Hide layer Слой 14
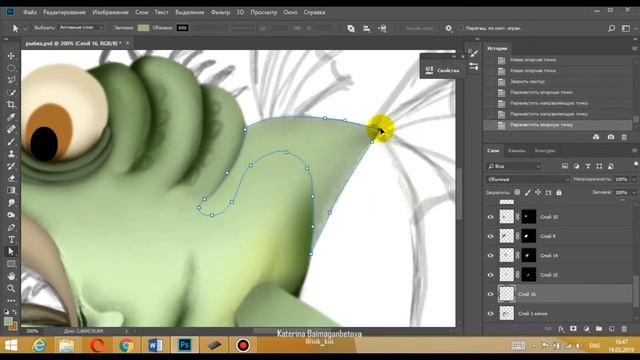This screenshot has height=360, width=640. 491,256
